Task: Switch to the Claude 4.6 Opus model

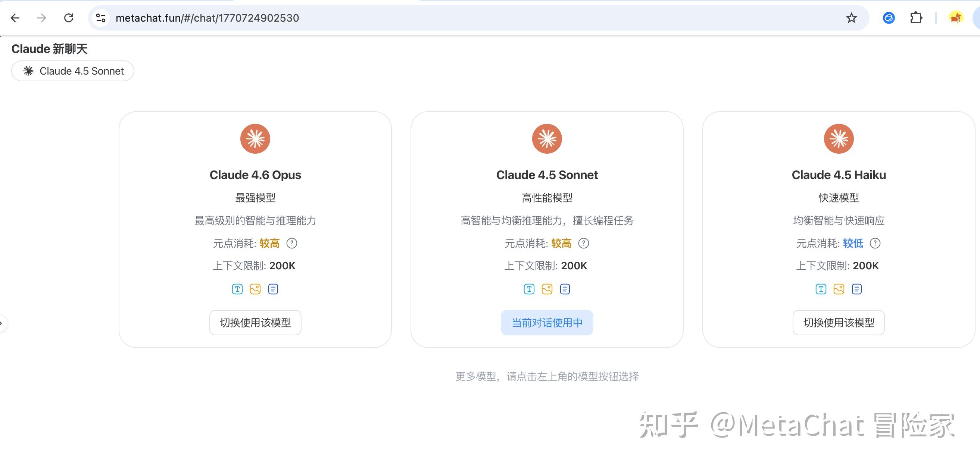Action: tap(255, 323)
